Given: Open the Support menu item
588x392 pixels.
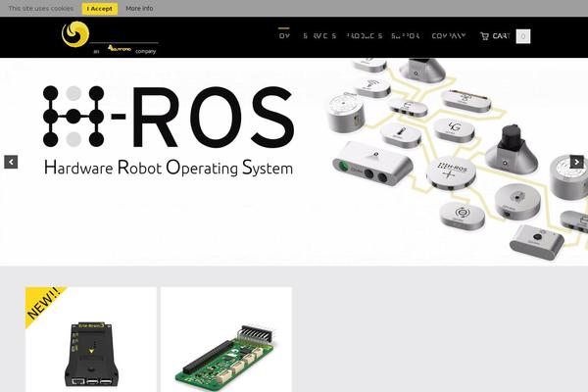Looking at the screenshot, I should 406,36.
